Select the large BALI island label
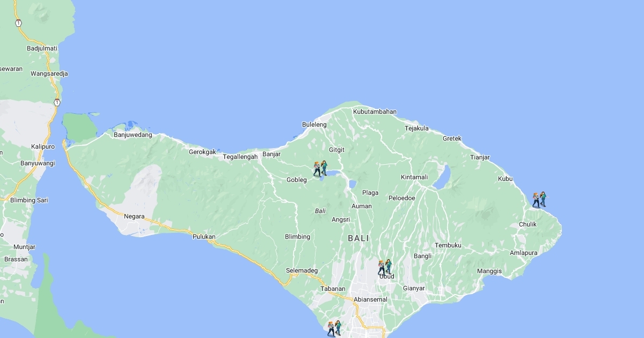 [x=358, y=238]
